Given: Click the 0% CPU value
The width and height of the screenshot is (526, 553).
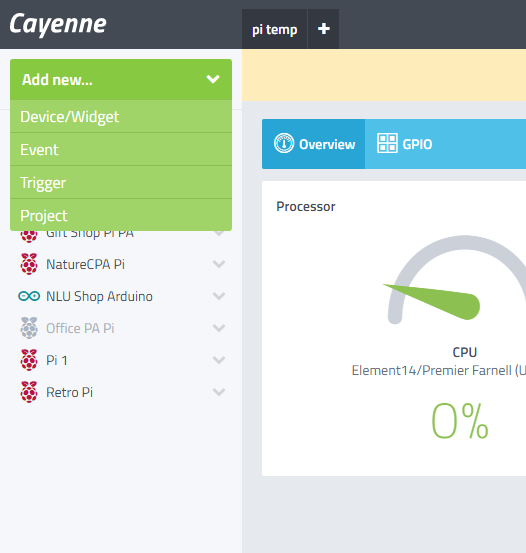Looking at the screenshot, I should [460, 421].
